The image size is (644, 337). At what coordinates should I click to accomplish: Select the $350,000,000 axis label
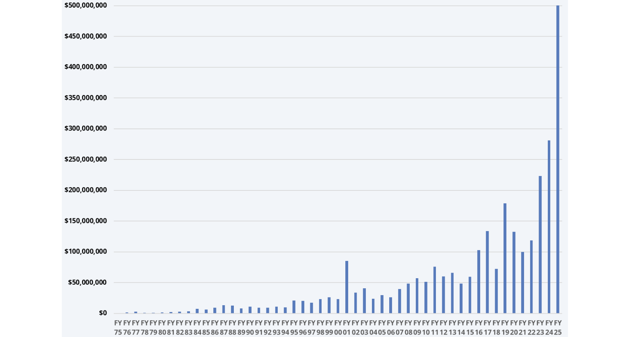[86, 98]
